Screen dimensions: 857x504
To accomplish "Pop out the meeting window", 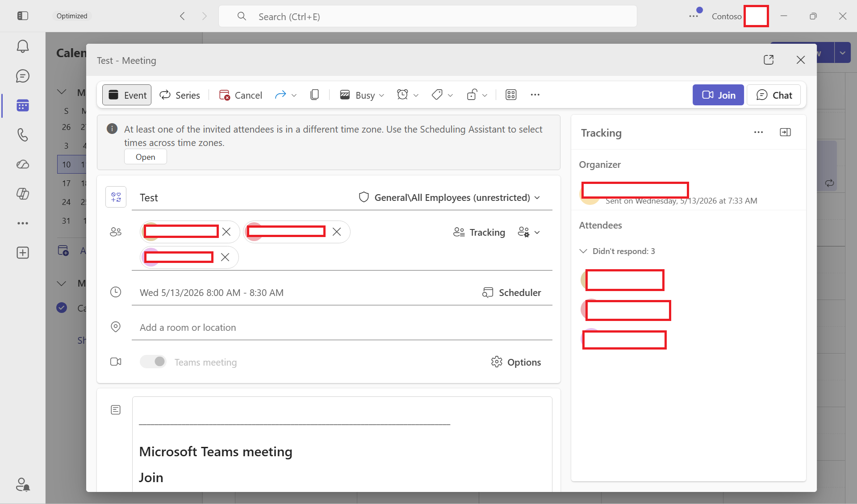I will tap(769, 60).
